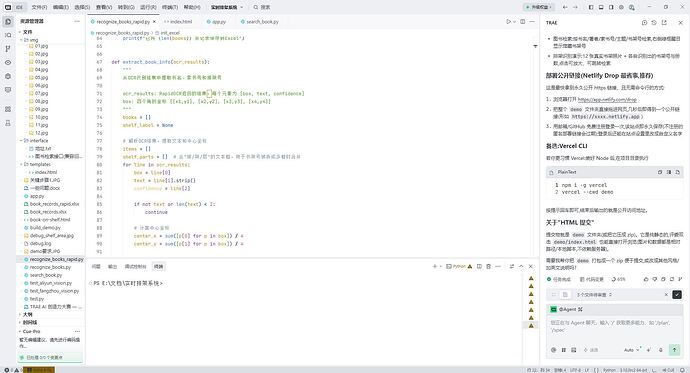Click the context usage percentage indicator

tap(618, 279)
